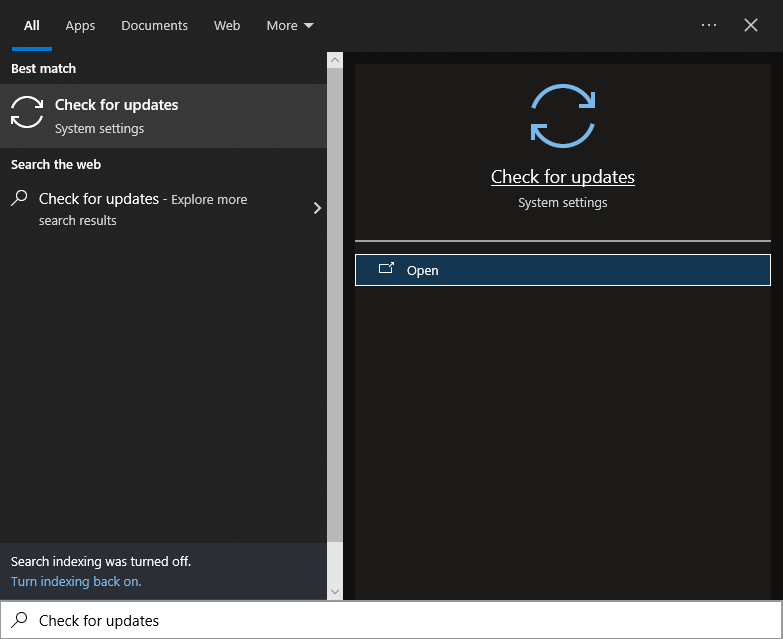Click the scrollbar down arrow in results list

click(x=335, y=591)
